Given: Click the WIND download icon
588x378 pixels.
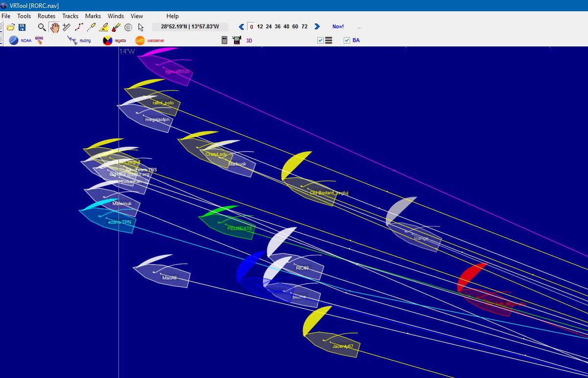Looking at the screenshot, I should pyautogui.click(x=39, y=41).
